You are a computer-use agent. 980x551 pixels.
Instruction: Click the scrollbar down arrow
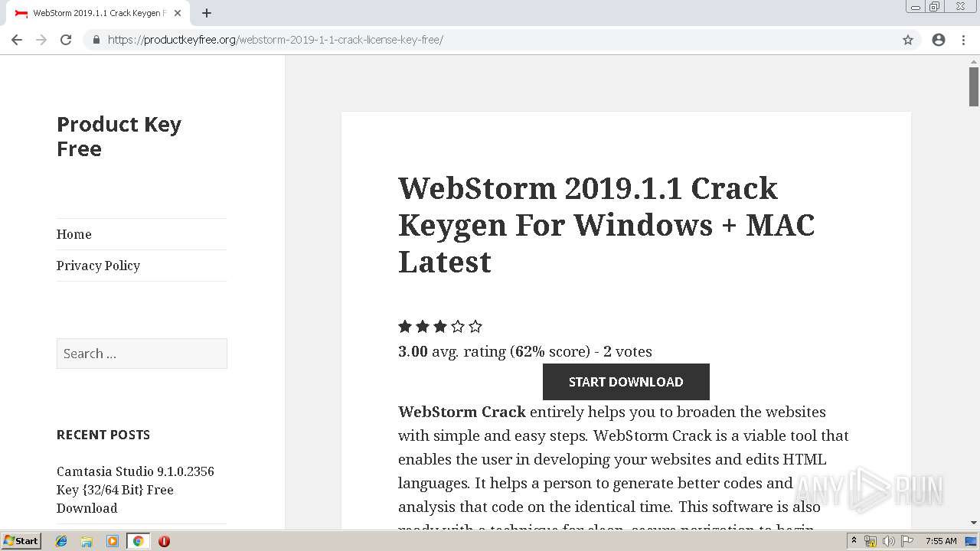pos(974,523)
